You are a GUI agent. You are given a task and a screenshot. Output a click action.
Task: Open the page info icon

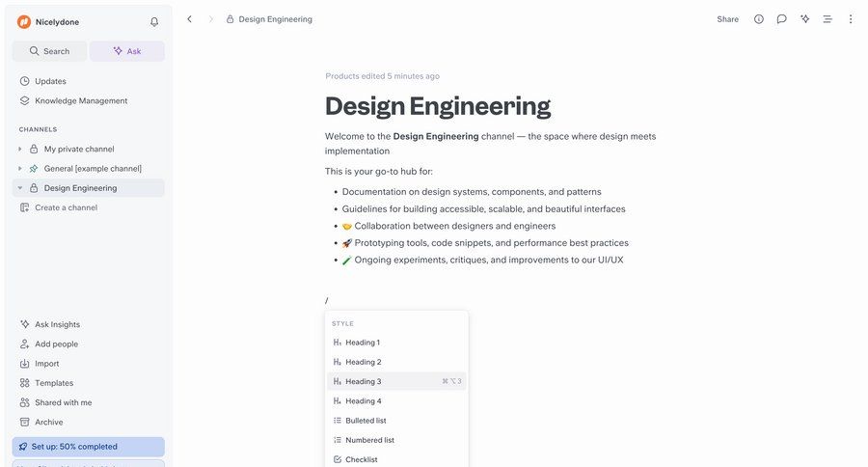759,19
